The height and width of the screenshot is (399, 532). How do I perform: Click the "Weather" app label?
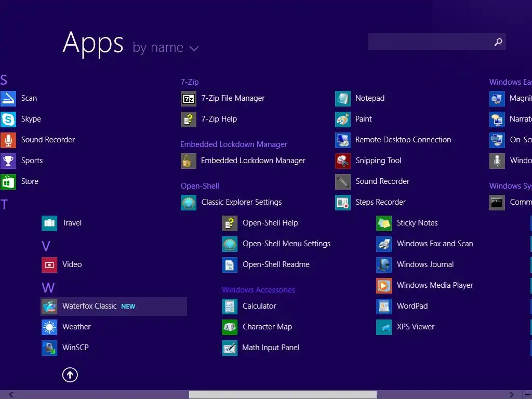(x=76, y=327)
